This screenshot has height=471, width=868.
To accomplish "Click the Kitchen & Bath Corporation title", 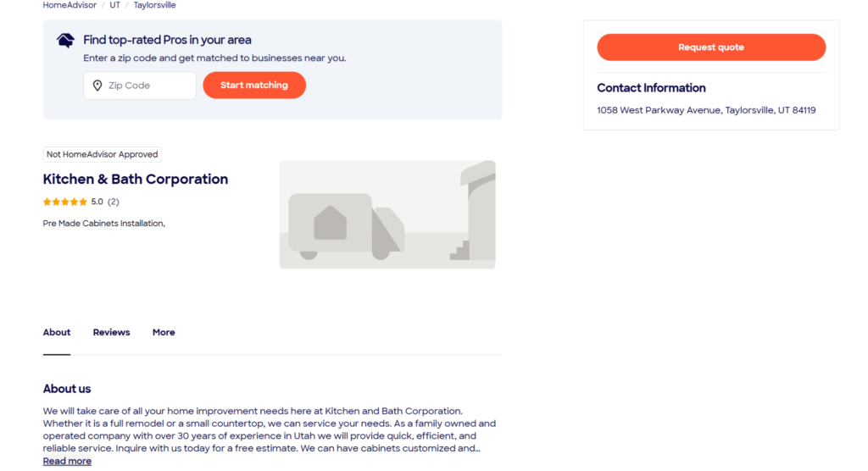I will pyautogui.click(x=136, y=179).
